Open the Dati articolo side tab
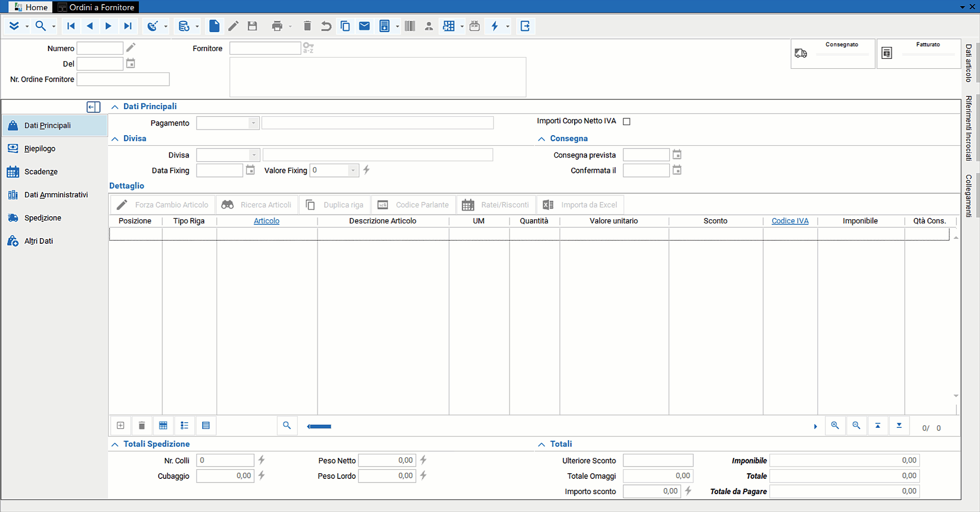Viewport: 980px width, 512px height. click(968, 63)
